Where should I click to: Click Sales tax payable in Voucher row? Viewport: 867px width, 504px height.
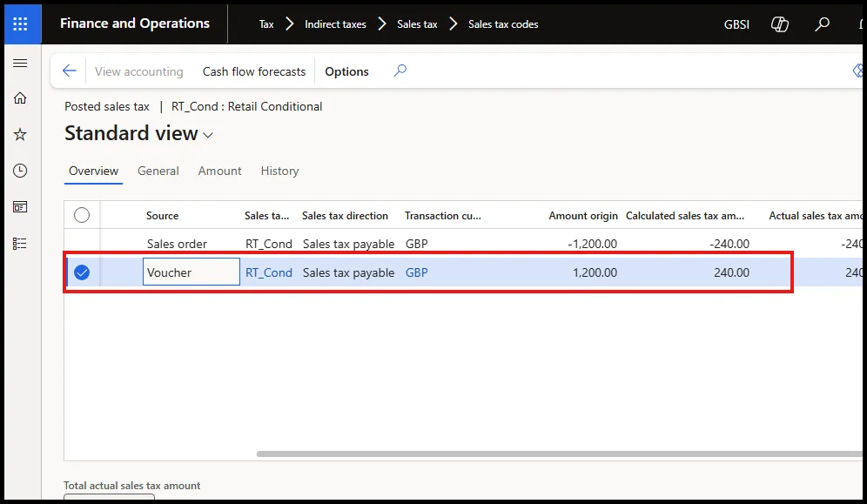tap(348, 272)
